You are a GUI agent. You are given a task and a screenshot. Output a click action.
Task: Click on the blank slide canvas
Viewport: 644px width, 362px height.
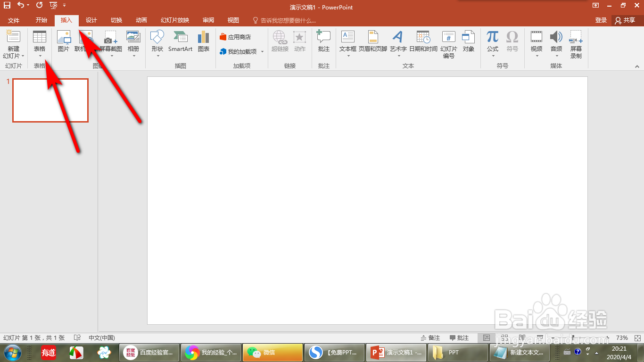pyautogui.click(x=367, y=200)
